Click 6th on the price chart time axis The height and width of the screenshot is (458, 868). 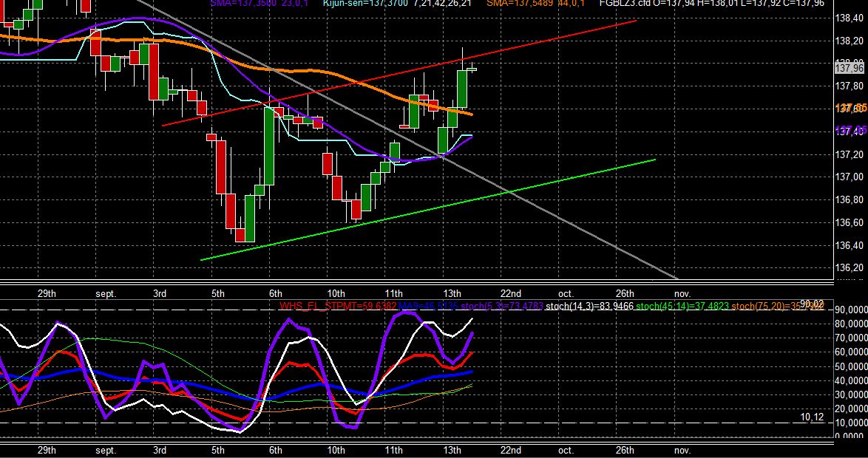click(x=276, y=293)
